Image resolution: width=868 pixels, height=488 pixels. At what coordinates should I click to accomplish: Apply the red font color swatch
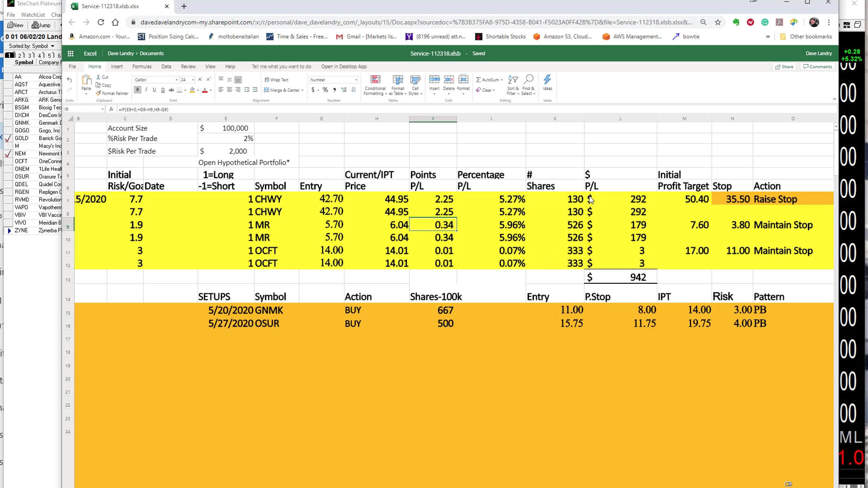[205, 90]
